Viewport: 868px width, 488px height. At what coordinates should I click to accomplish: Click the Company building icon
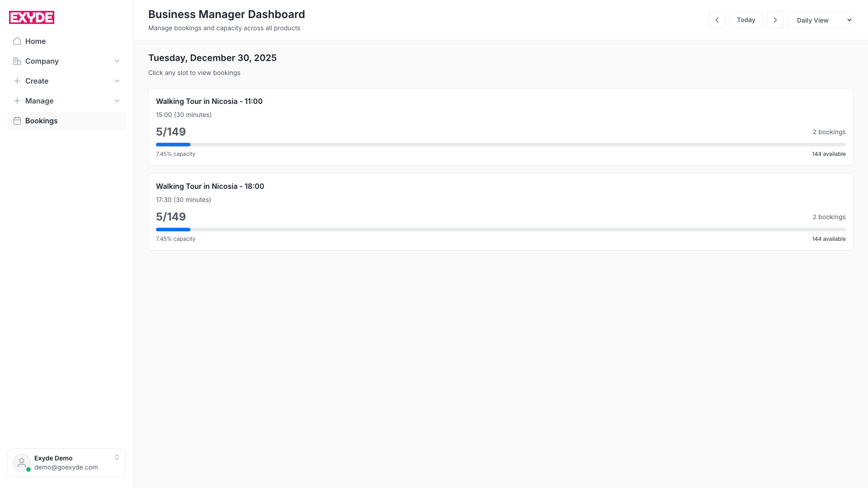(x=17, y=61)
